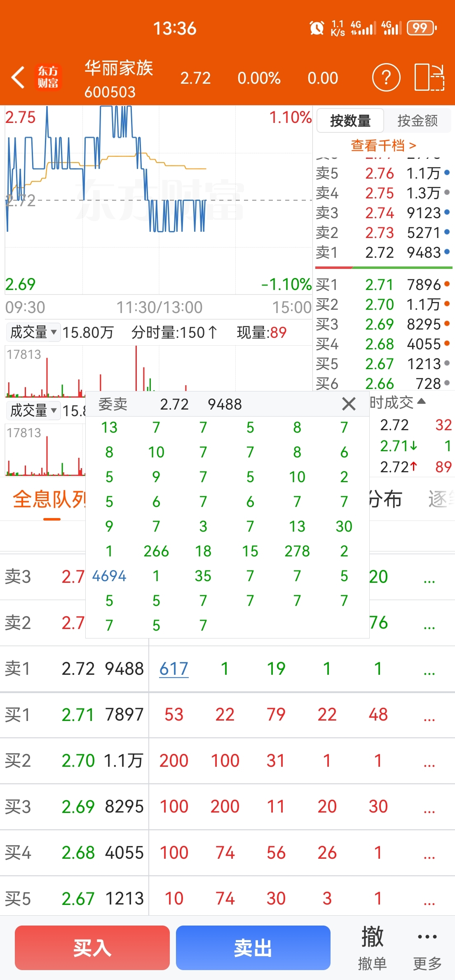
Task: Tap the red 买入 button
Action: coord(92,948)
